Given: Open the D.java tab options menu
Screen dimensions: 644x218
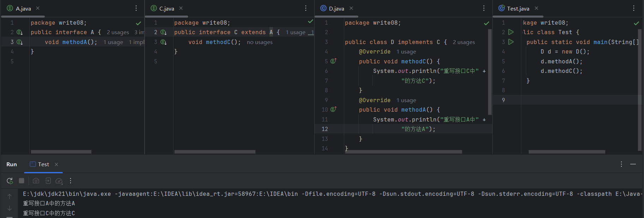Looking at the screenshot, I should (484, 8).
